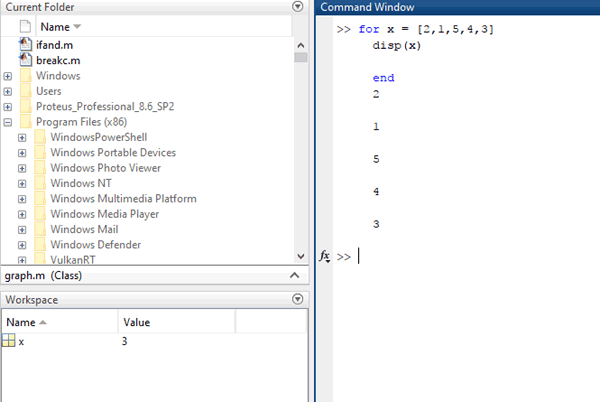Select the Windows Media Player folder
The width and height of the screenshot is (600, 402).
pos(105,213)
